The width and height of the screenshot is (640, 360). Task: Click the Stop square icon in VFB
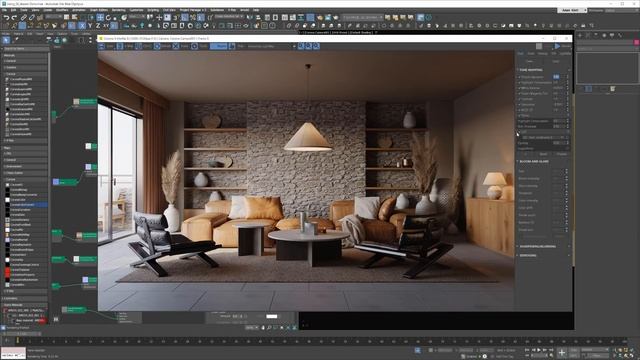tap(539, 47)
